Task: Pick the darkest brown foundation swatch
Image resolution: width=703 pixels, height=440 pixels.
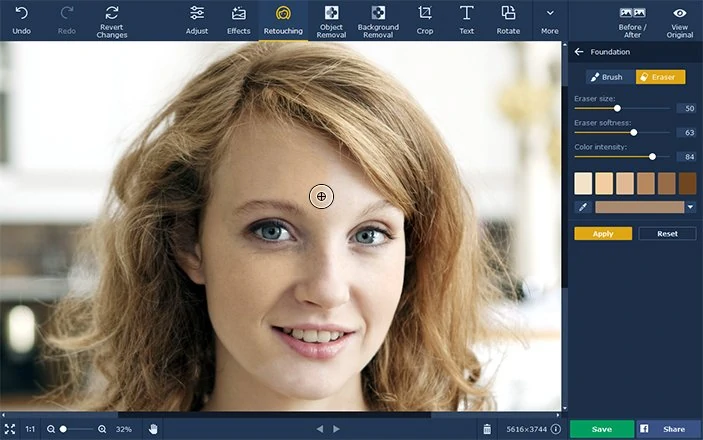Action: pyautogui.click(x=687, y=183)
